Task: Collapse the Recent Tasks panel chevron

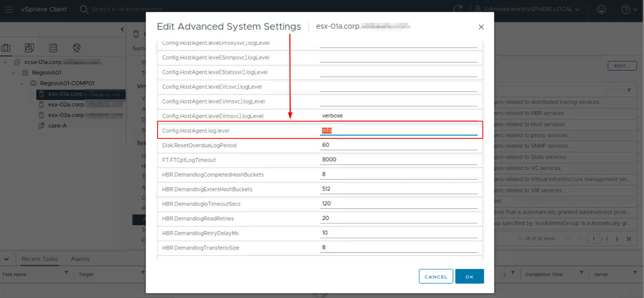Action: point(6,259)
